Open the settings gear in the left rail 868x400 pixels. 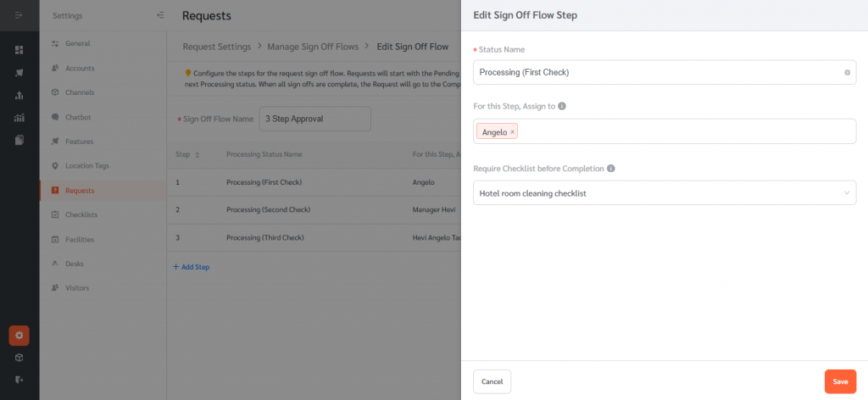point(19,336)
